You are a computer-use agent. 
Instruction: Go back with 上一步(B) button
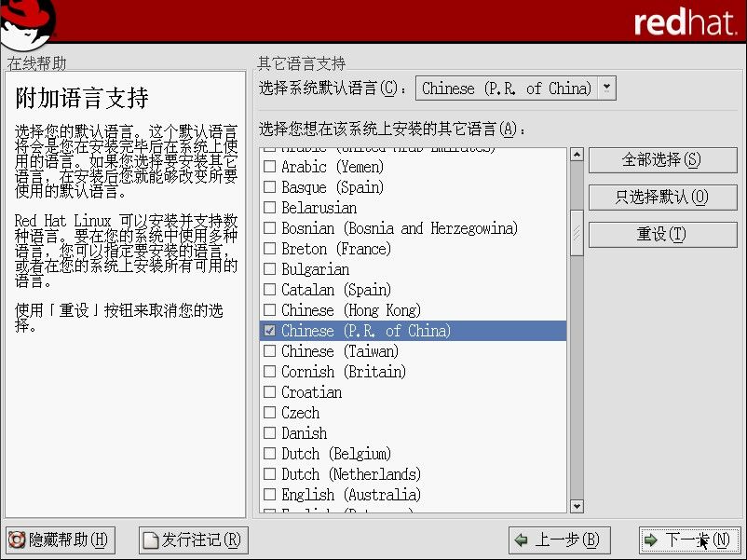click(x=559, y=540)
